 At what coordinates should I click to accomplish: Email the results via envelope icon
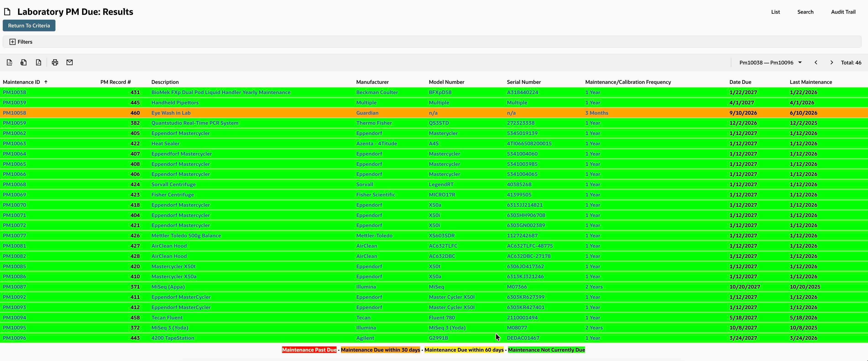pos(69,62)
